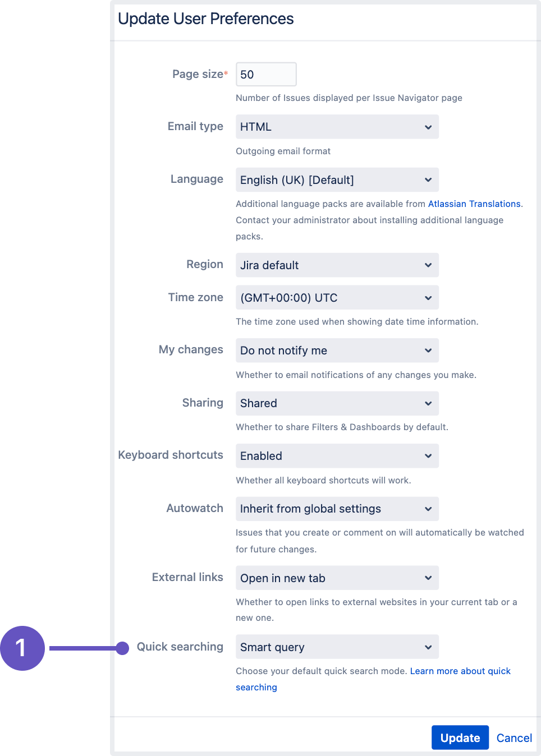
Task: Open the Sharing dropdown set to Shared
Action: tap(337, 403)
